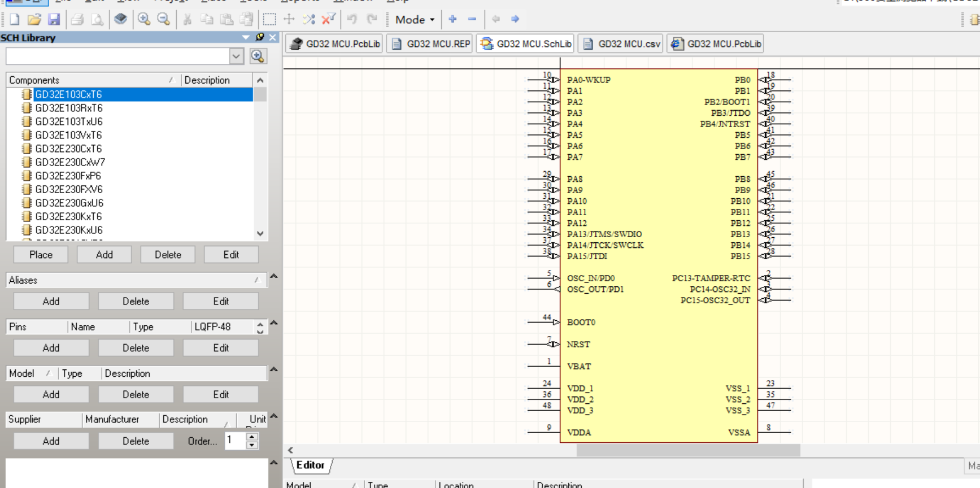Click the Pins header spinner up arrow
The image size is (980, 488).
point(260,324)
